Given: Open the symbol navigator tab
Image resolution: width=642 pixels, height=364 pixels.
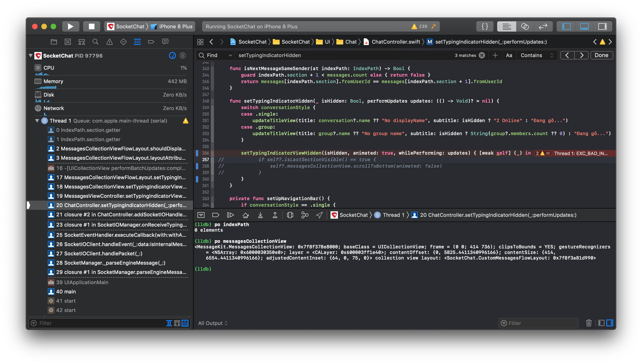Looking at the screenshot, I should click(82, 42).
